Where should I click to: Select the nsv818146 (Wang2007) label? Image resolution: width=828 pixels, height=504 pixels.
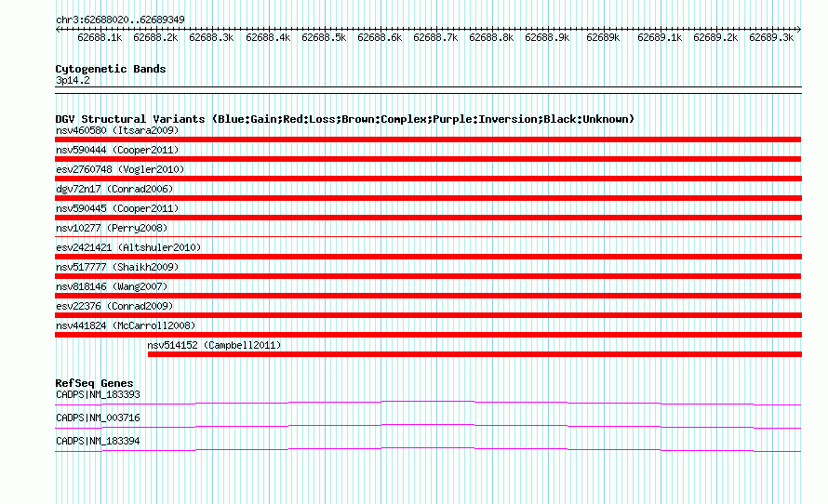(112, 286)
